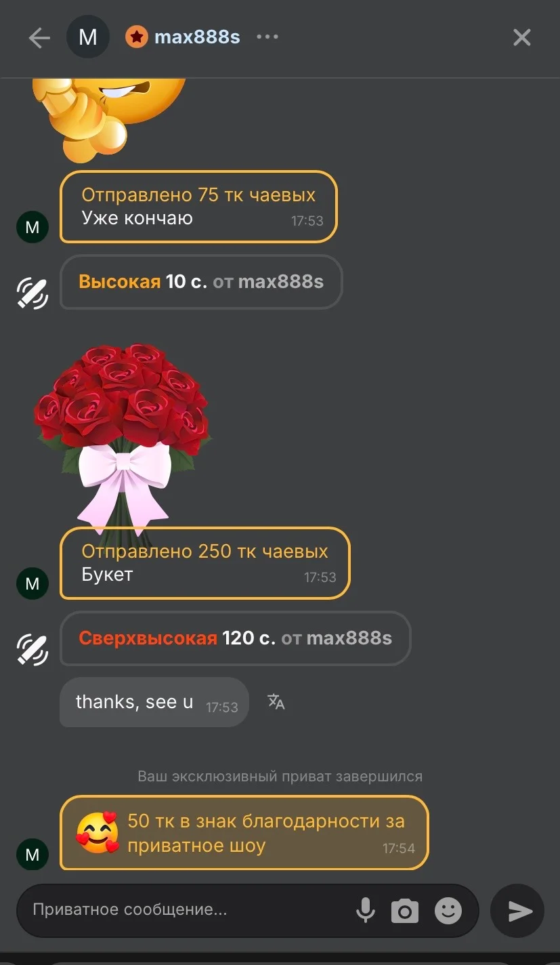Click the toy vibration icon beside Сверхвысокая
Image resolution: width=560 pixels, height=965 pixels.
[x=33, y=649]
